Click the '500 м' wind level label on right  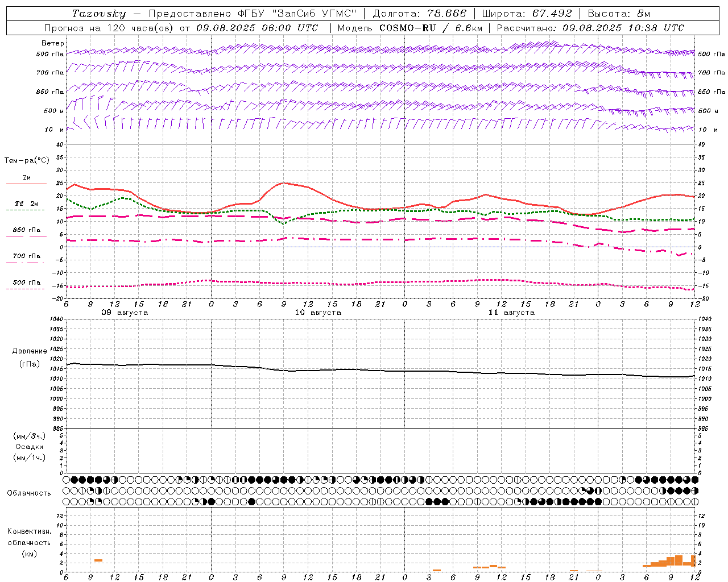707,111
